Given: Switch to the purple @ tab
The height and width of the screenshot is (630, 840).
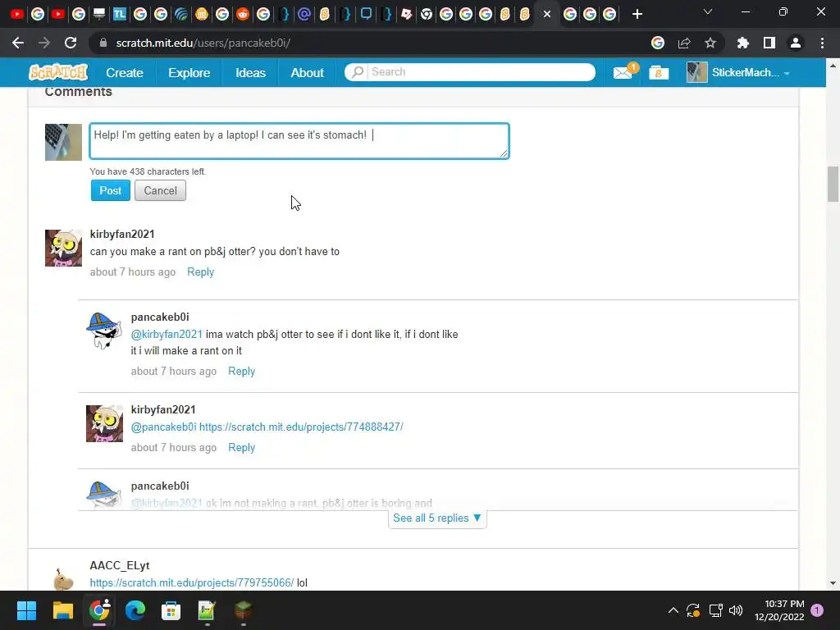Looking at the screenshot, I should 304,14.
